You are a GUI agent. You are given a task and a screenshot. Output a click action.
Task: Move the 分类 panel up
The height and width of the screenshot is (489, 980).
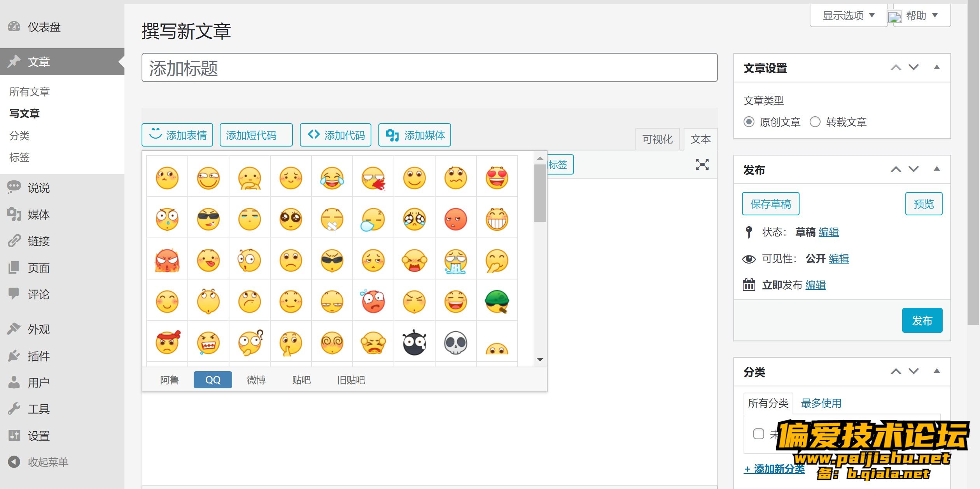tap(896, 371)
